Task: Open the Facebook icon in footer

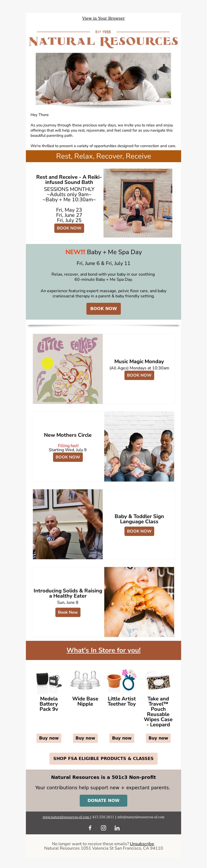Action: tap(90, 828)
